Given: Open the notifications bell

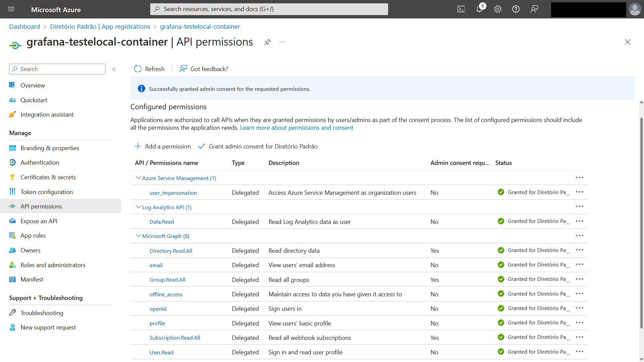Looking at the screenshot, I should (480, 9).
